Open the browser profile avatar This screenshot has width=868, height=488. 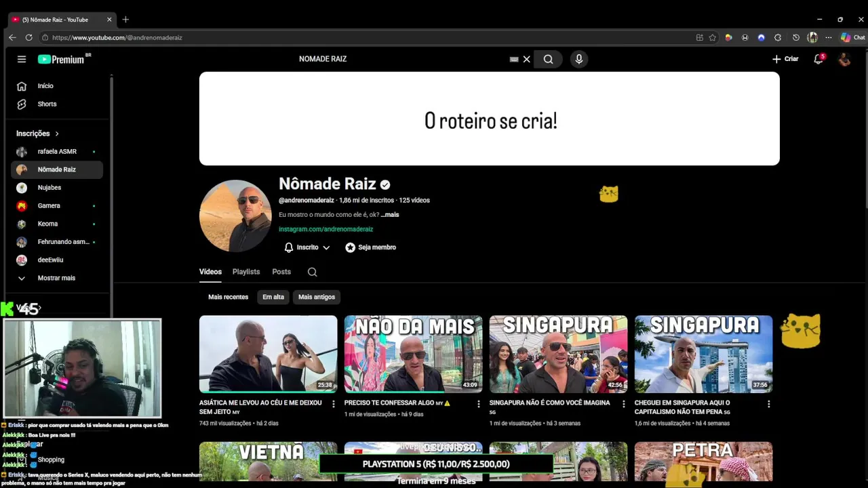pyautogui.click(x=812, y=37)
